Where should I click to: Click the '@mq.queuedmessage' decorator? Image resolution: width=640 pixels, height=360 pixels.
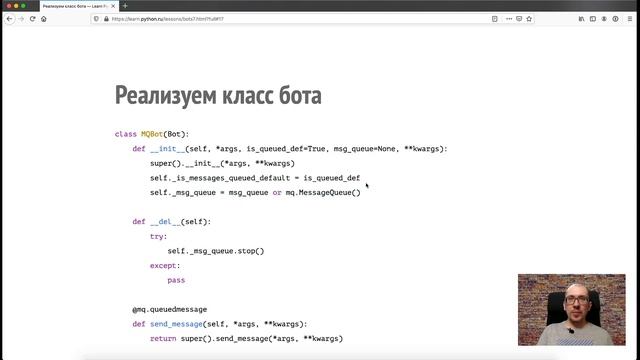click(x=169, y=309)
